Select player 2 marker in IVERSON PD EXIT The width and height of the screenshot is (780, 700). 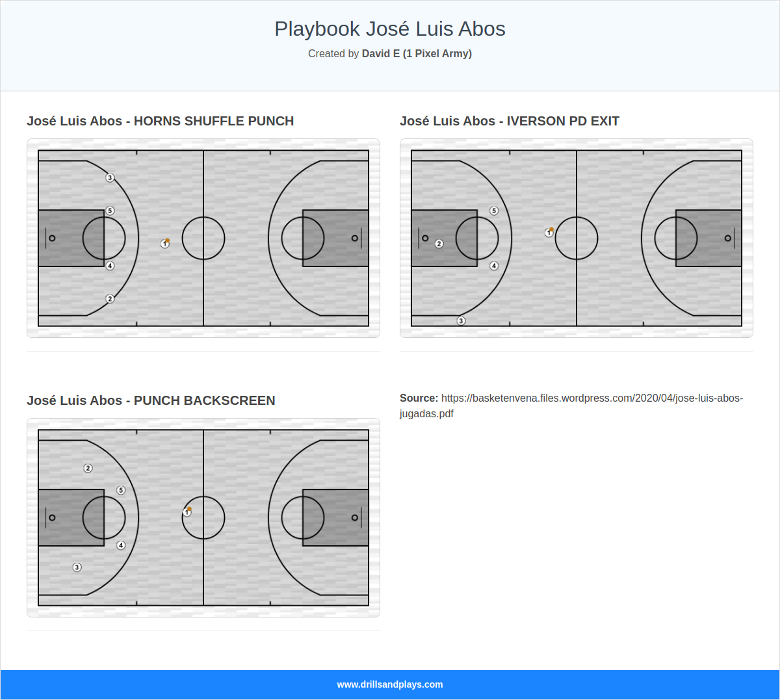coord(439,243)
